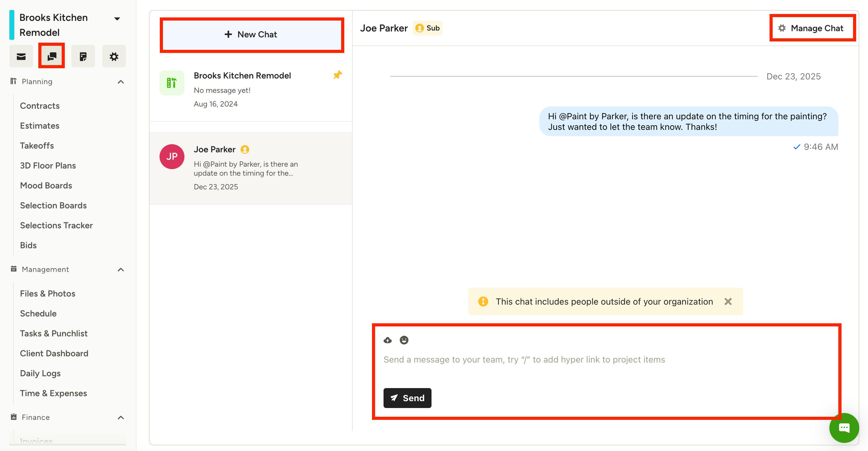The image size is (868, 451).
Task: Open the inbox envelope icon
Action: coord(21,56)
